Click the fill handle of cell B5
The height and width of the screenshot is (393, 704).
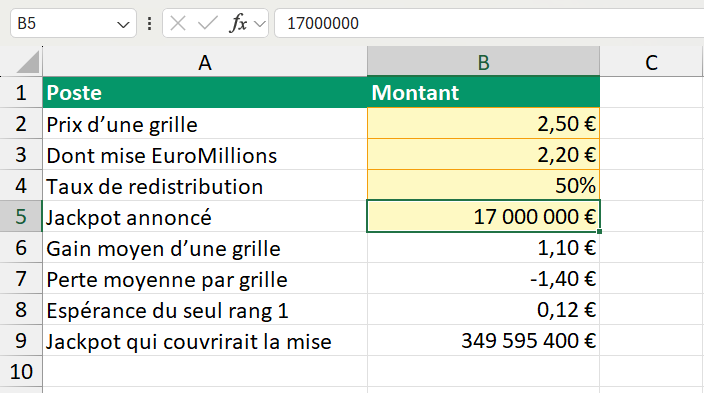coord(599,231)
